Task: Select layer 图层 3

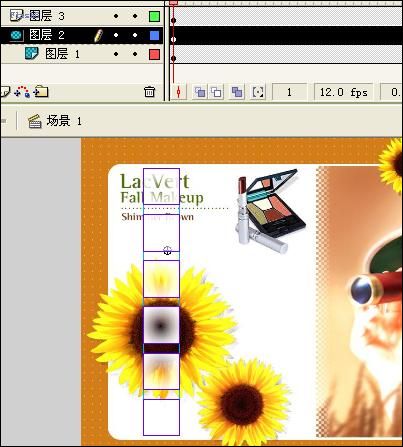Action: coord(47,16)
